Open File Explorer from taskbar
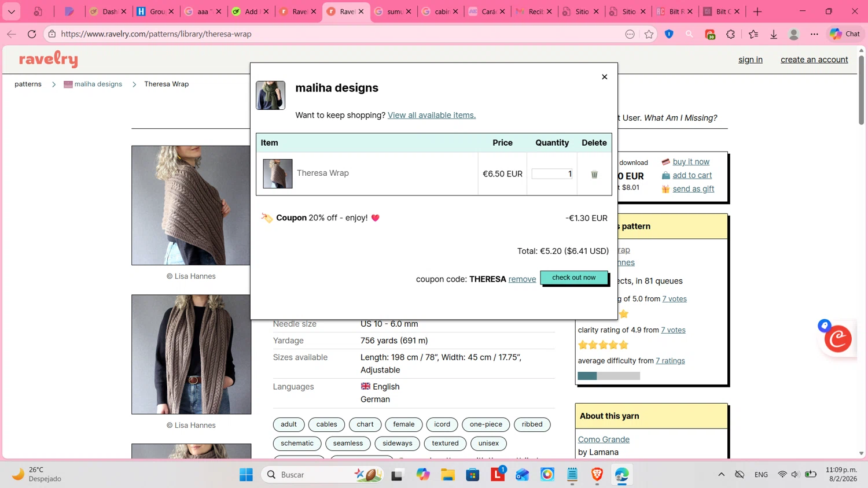868x488 pixels. (448, 475)
